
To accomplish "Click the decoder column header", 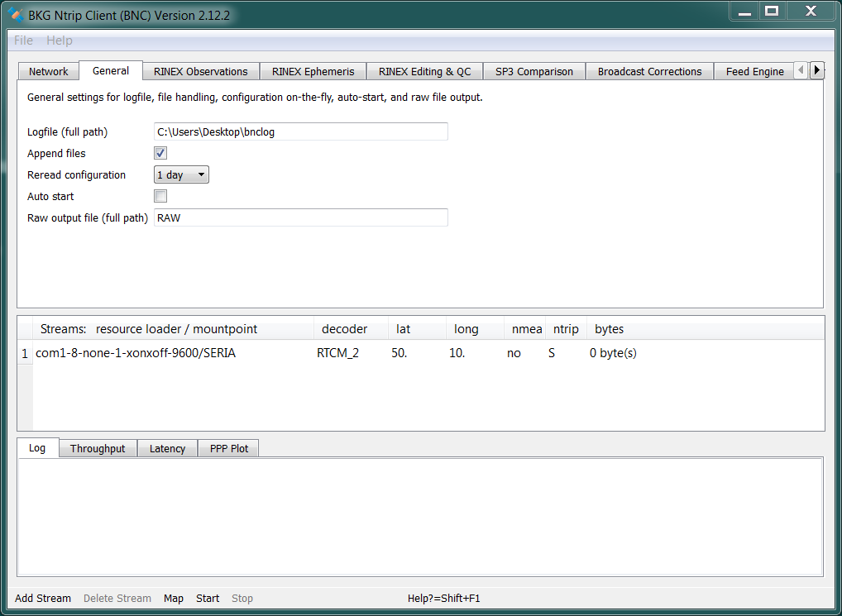I will [x=352, y=329].
